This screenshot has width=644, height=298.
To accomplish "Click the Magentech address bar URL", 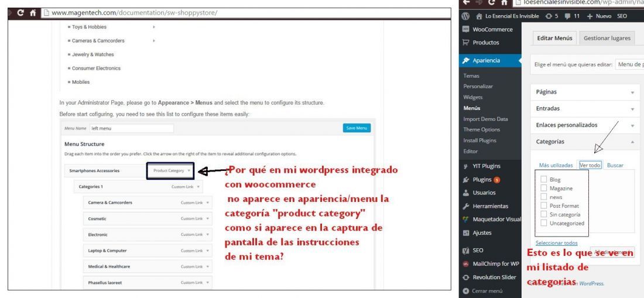I will tap(135, 13).
